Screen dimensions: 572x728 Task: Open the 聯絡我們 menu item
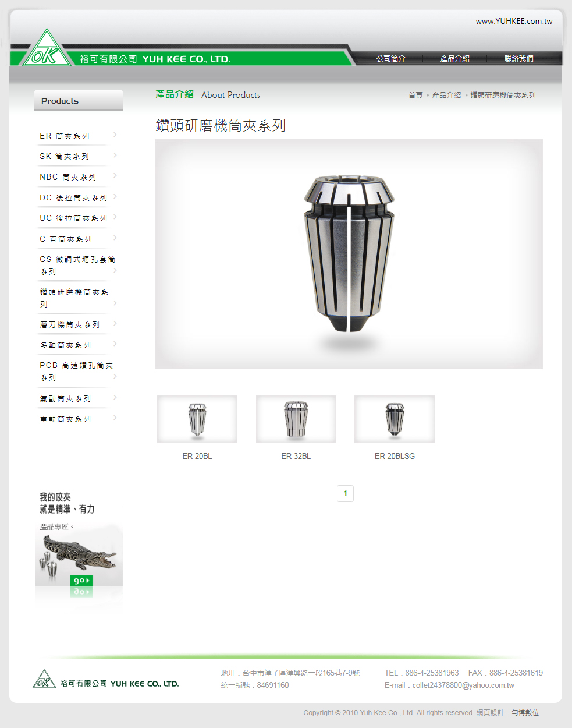click(518, 59)
